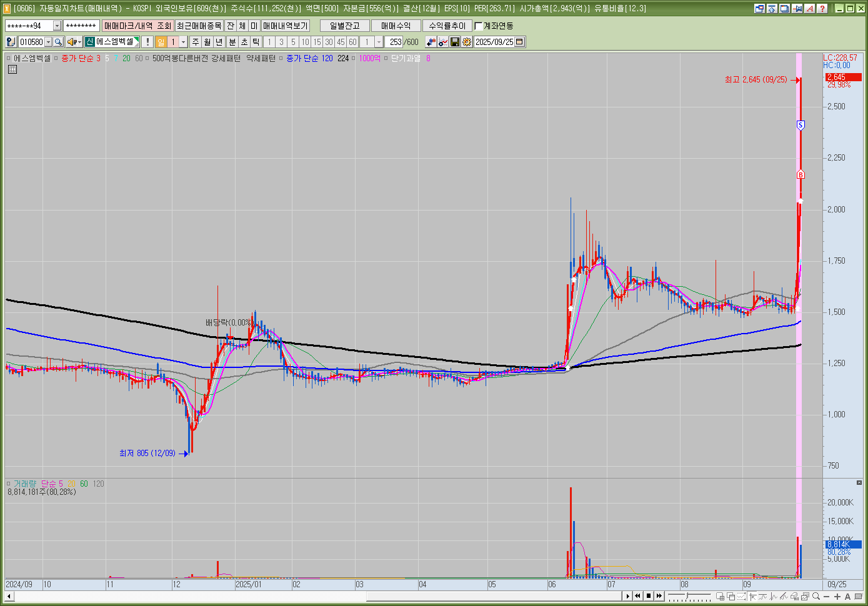Click the 일별잔고 button
The image size is (868, 606).
tap(345, 26)
